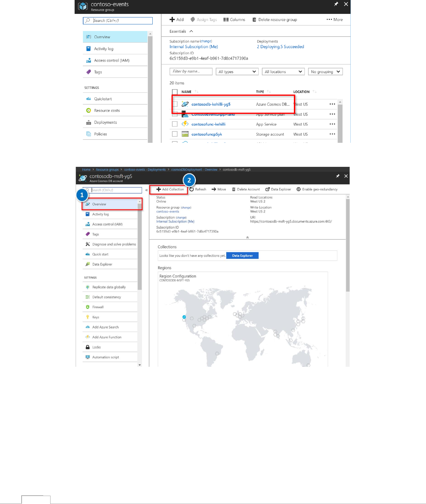Click Move in the Cosmos DB toolbar

219,189
